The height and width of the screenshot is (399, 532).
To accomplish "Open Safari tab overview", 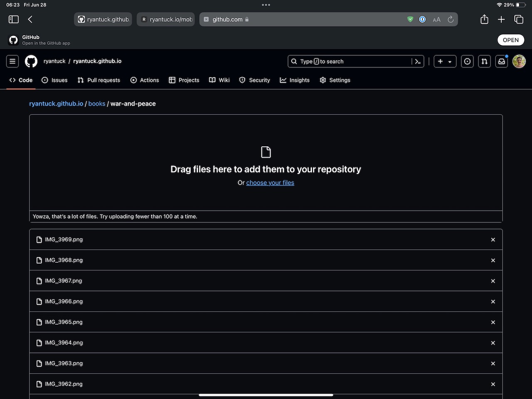I will [x=519, y=20].
